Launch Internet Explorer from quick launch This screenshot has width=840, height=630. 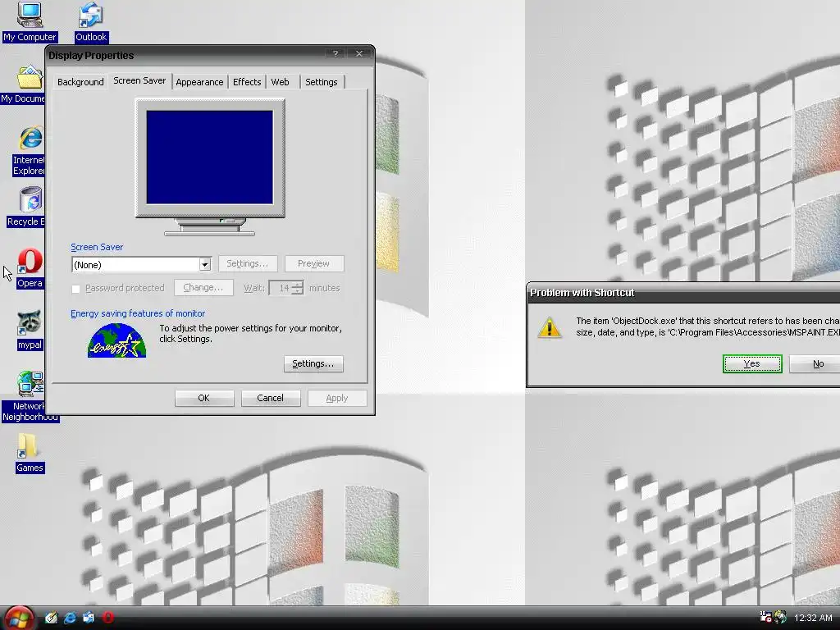[x=70, y=618]
